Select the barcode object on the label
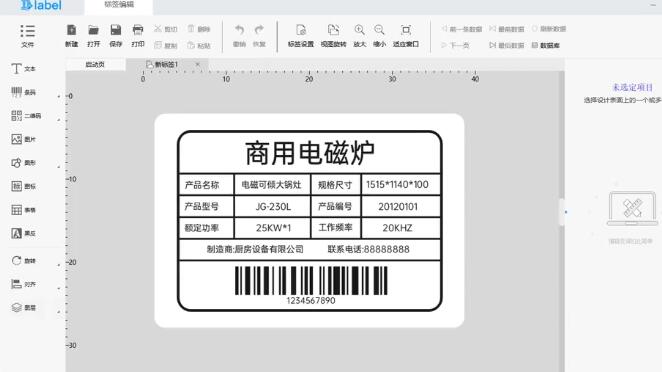Image resolution: width=662 pixels, height=372 pixels. (311, 280)
